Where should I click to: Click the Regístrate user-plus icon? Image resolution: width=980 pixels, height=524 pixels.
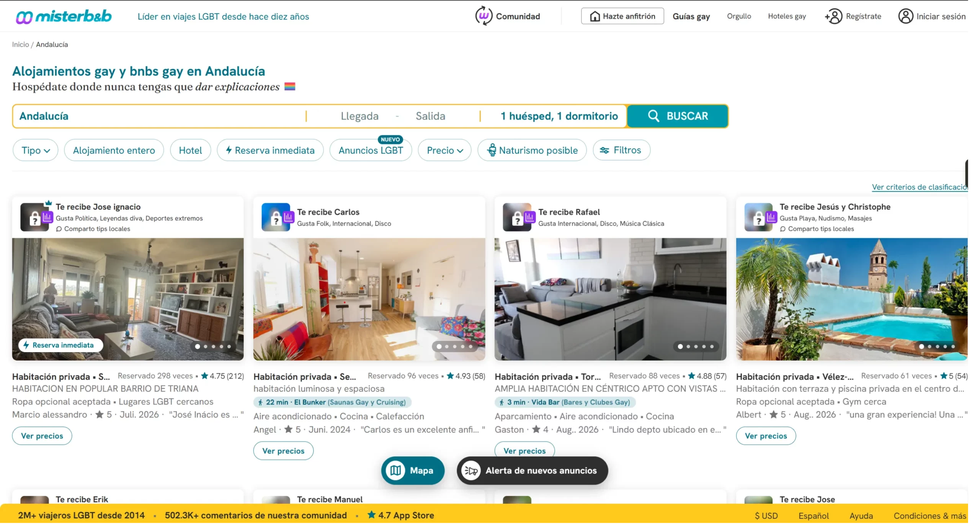click(833, 16)
